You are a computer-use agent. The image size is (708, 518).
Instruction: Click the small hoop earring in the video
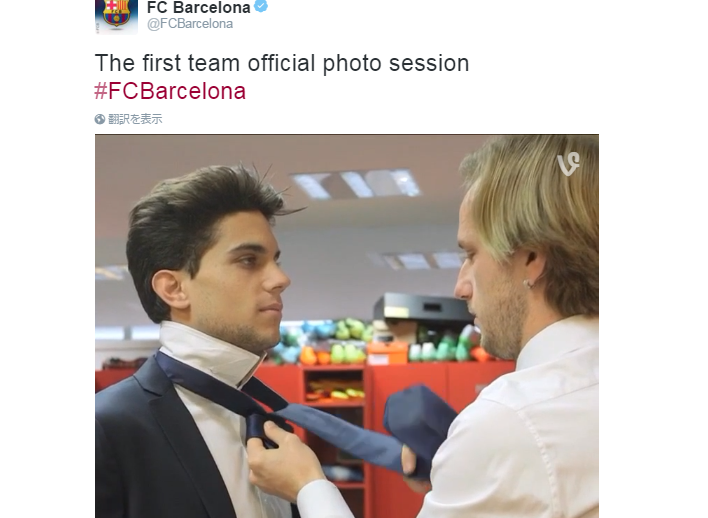[527, 284]
